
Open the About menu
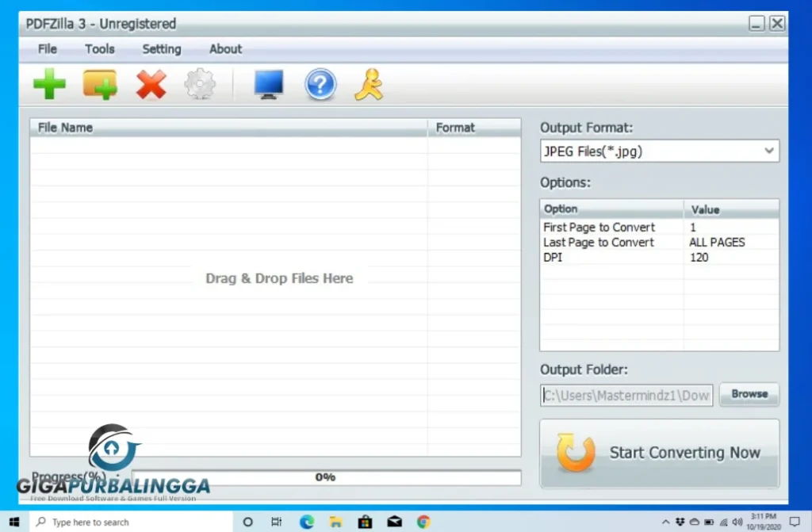[x=225, y=49]
